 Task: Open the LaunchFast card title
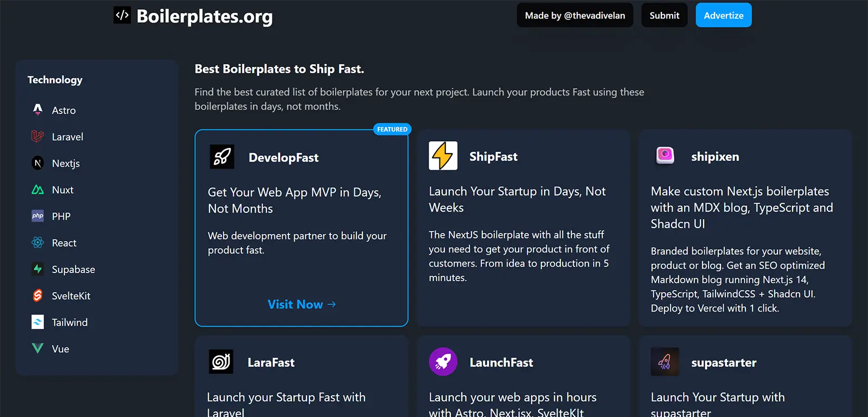point(501,362)
